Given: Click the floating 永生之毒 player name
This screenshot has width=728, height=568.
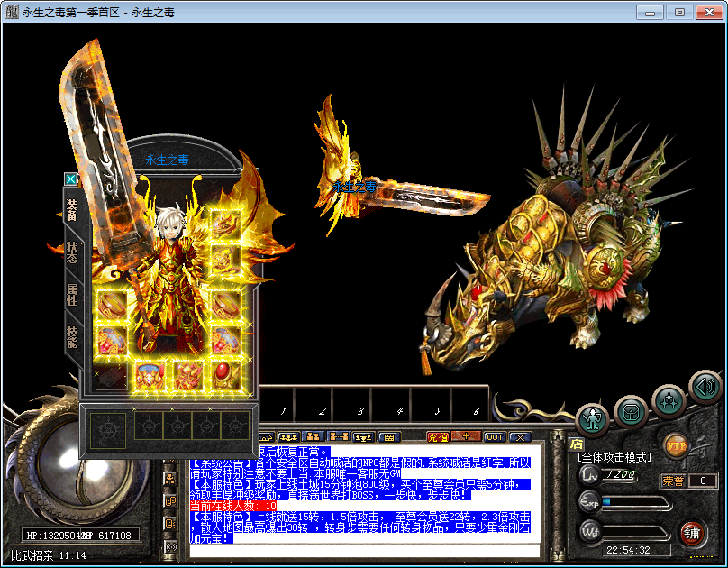Looking at the screenshot, I should (355, 187).
